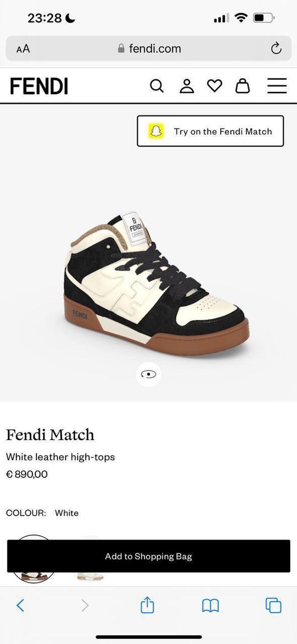Open the search magnifier icon
Viewport: 297px width, 644px height.
coord(156,86)
